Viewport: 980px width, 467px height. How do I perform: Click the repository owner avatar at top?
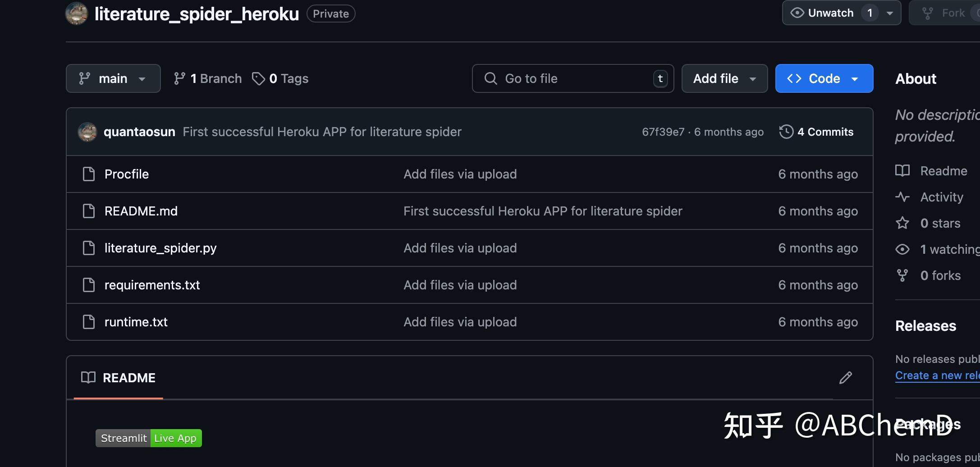click(x=77, y=14)
